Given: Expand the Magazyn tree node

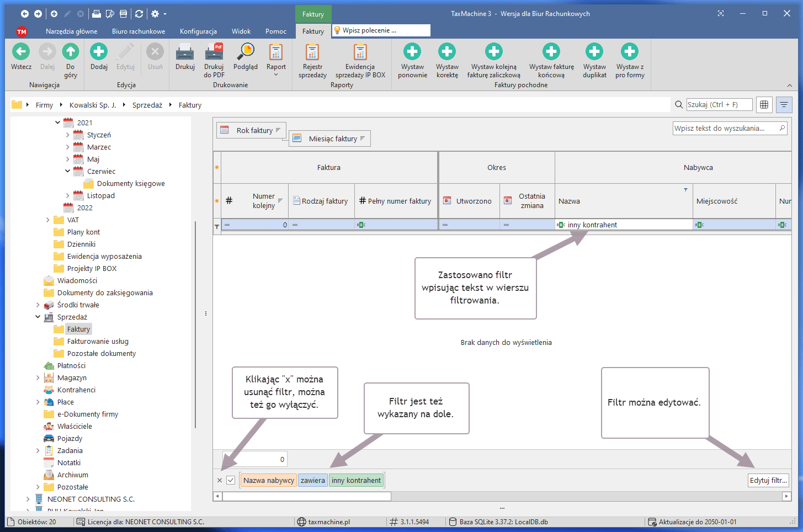Looking at the screenshot, I should 38,378.
